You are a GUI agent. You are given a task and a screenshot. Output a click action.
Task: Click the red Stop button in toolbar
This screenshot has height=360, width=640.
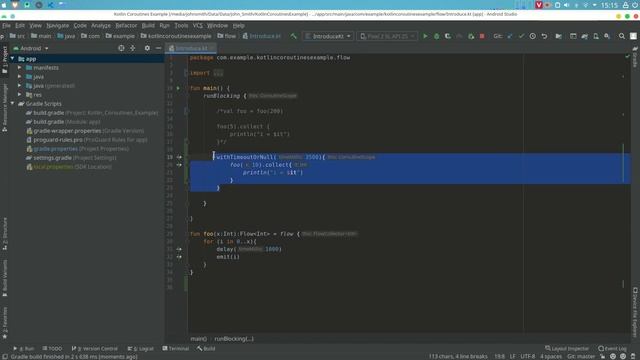(x=482, y=36)
